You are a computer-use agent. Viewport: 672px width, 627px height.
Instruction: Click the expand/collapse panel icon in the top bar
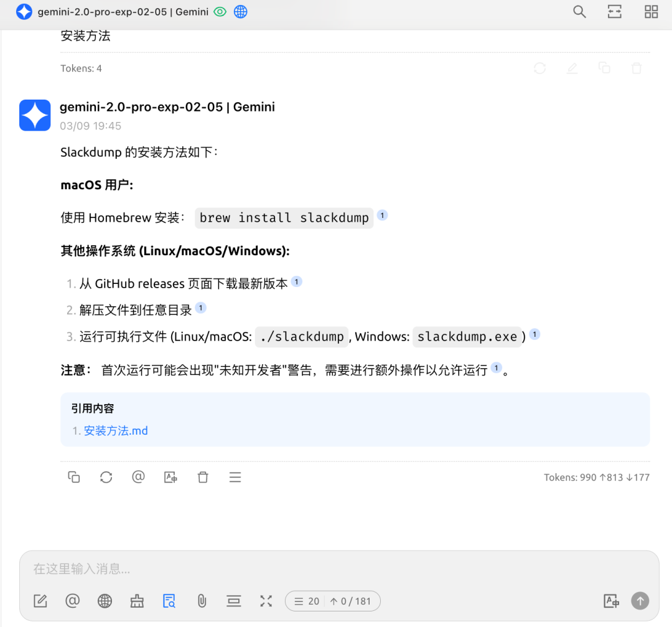pos(615,12)
